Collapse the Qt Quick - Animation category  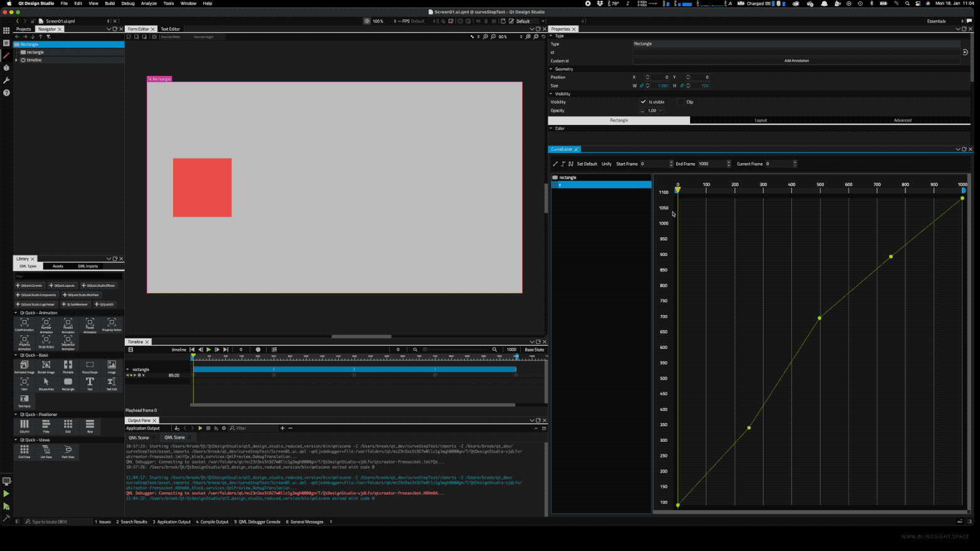point(16,313)
